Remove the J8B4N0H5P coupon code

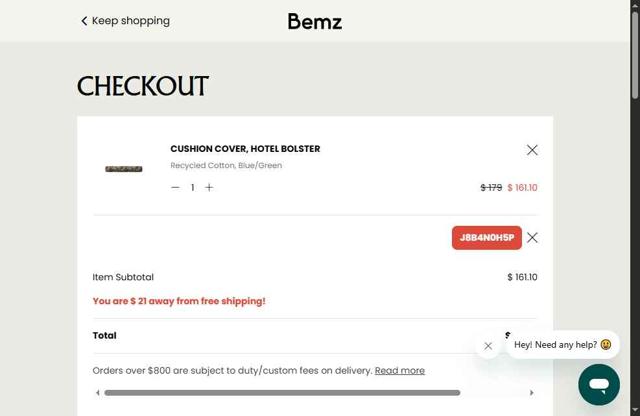coord(532,238)
